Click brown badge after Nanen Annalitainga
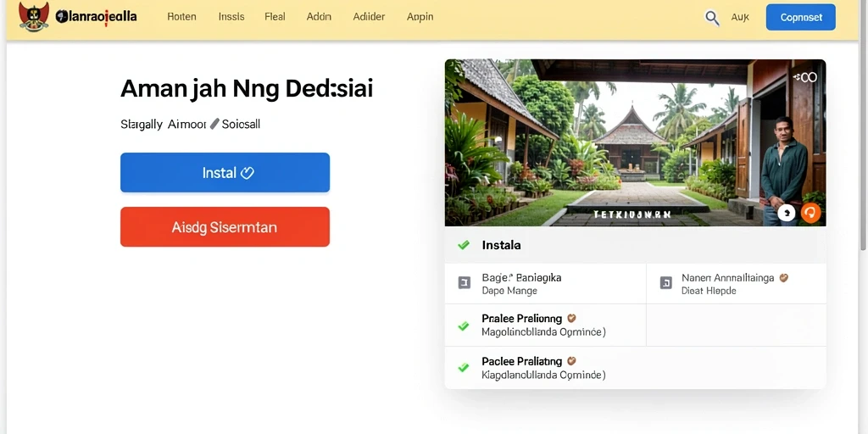 [783, 278]
